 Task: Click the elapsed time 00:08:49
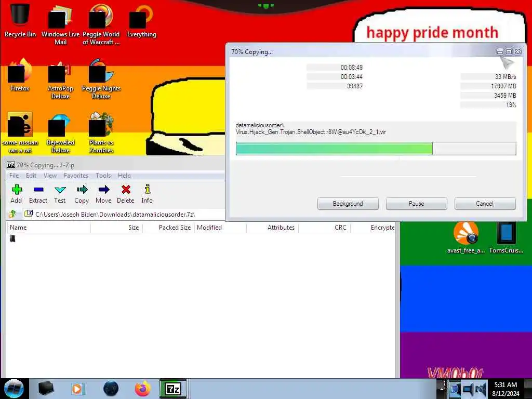(352, 67)
